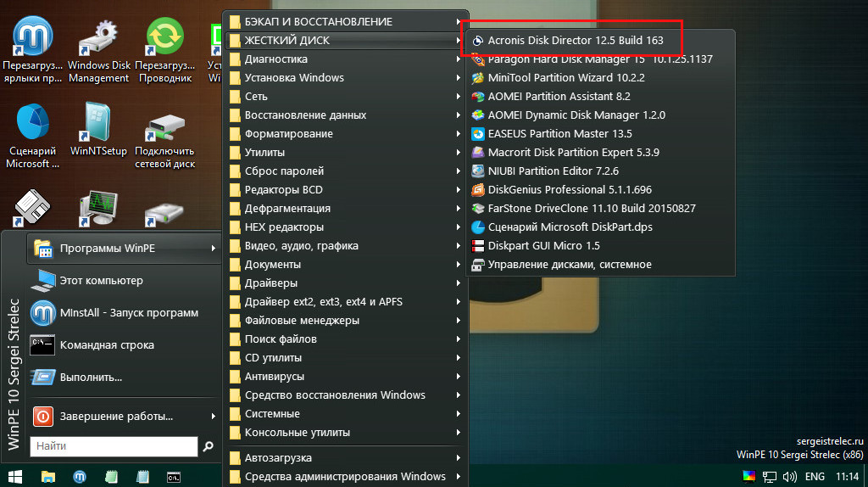Open the Системные folder
The image size is (868, 487).
tap(346, 414)
